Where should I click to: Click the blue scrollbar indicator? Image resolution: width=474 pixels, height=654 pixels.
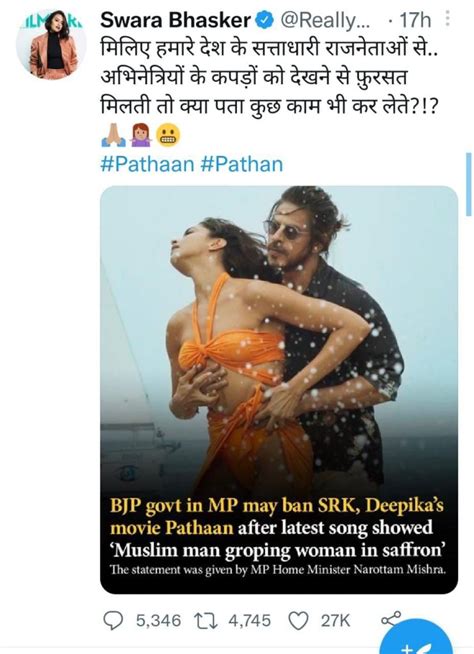tap(469, 184)
